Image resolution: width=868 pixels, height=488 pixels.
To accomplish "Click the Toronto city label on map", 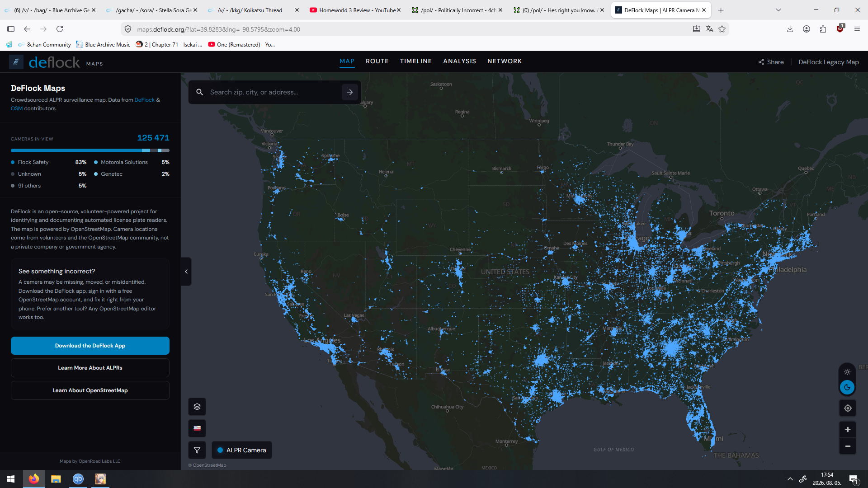I will point(722,213).
